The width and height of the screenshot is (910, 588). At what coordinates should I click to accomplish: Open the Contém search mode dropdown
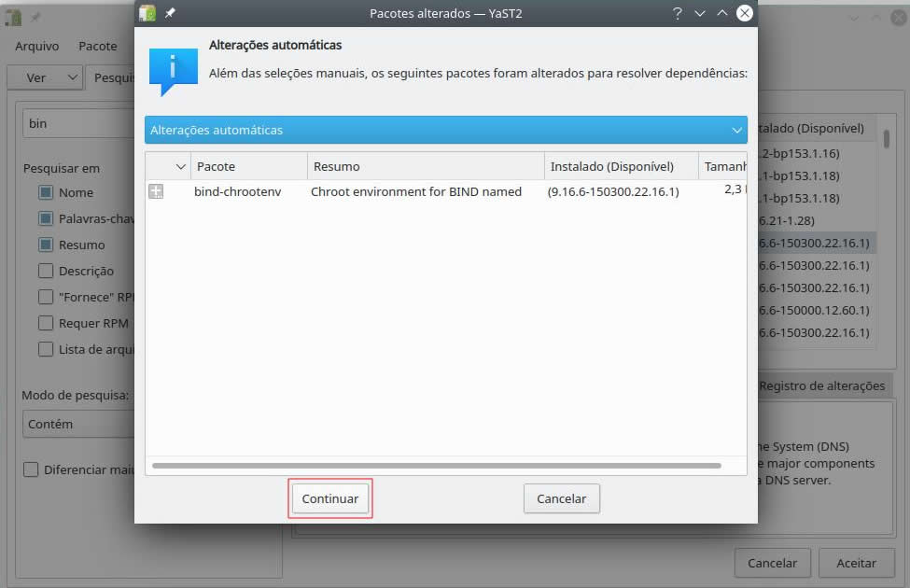point(79,424)
